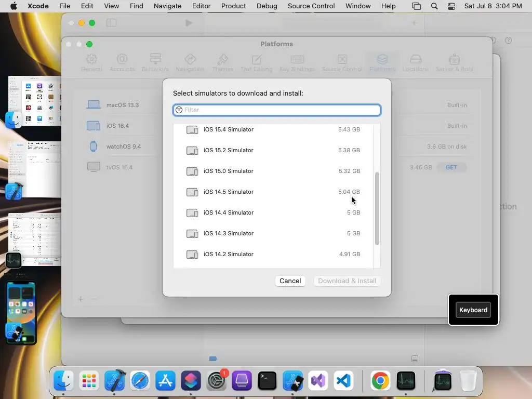Select the iOS 14.5 Simulator row
The image size is (532, 399).
[x=273, y=192]
